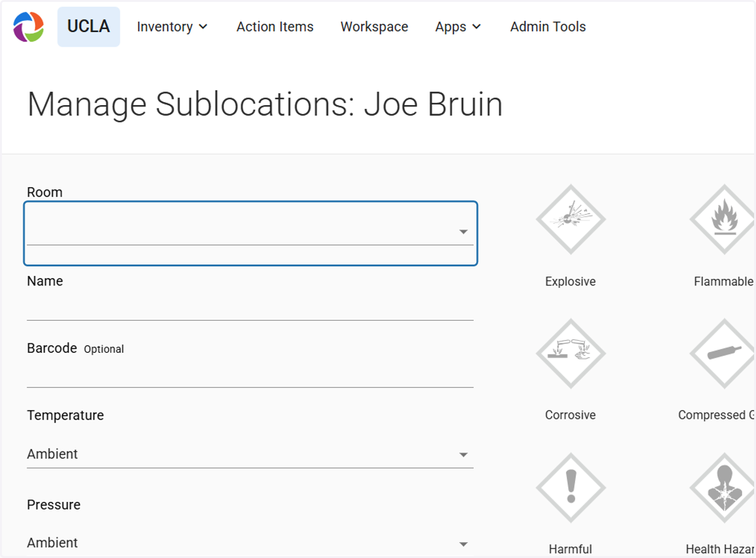Toggle the Health Hazard pictogram

pyautogui.click(x=723, y=487)
